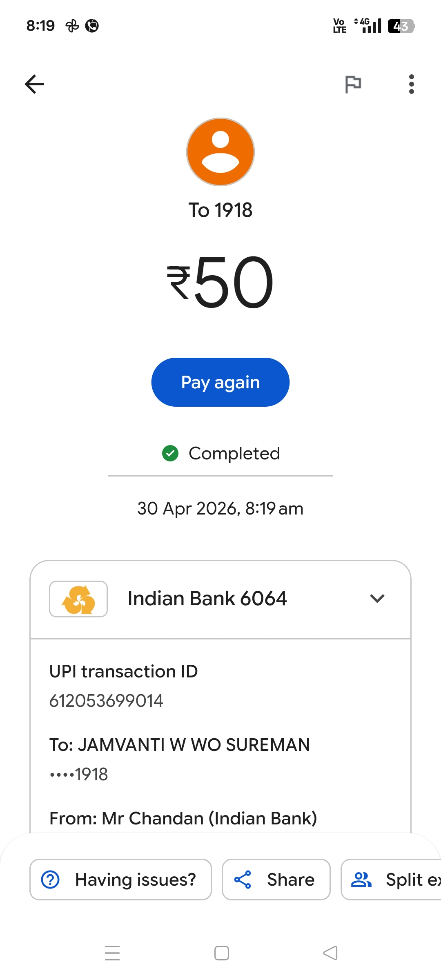Tap the Android back triangle button

(330, 953)
